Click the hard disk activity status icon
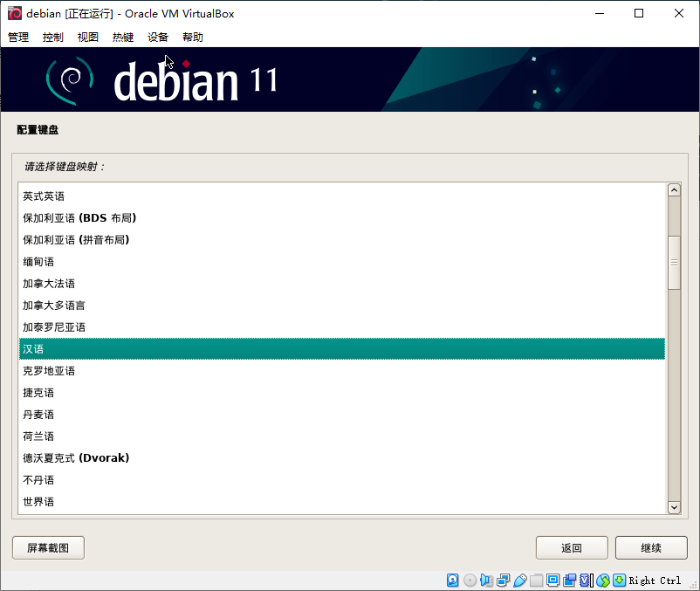Screen dimensions: 700x591 pyautogui.click(x=452, y=580)
